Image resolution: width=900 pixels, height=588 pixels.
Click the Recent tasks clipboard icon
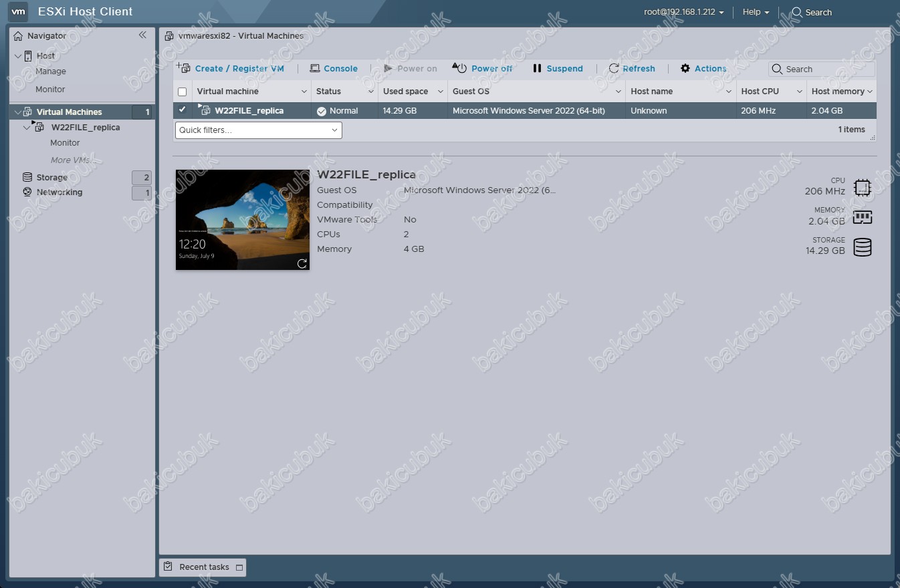[x=168, y=567]
